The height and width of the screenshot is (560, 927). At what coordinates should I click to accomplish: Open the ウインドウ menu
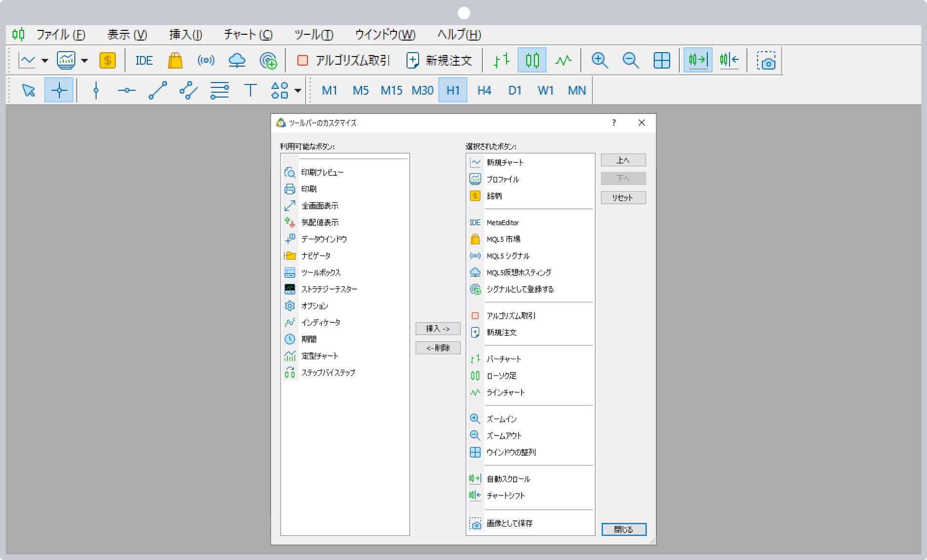coord(385,35)
